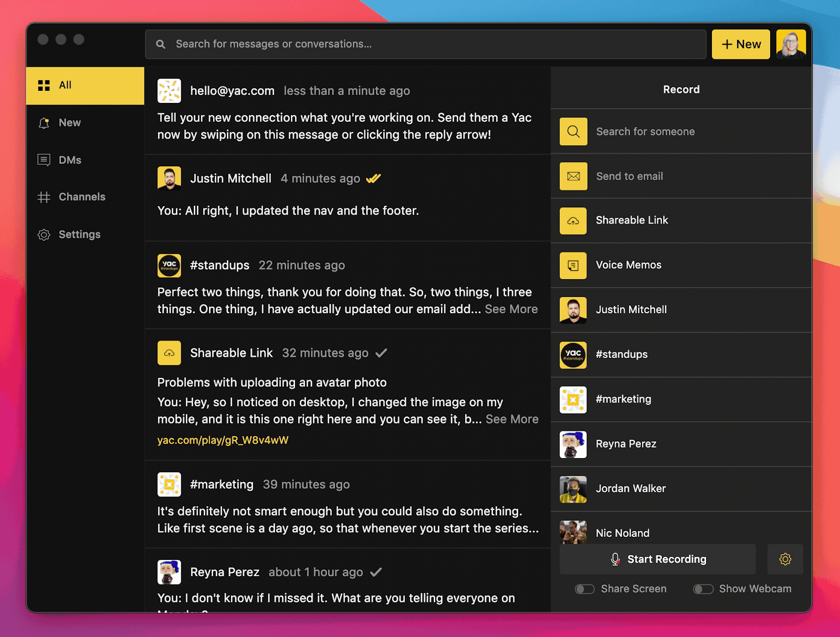This screenshot has height=637, width=840.
Task: Expand the Shareable Link message via See More
Action: 512,419
